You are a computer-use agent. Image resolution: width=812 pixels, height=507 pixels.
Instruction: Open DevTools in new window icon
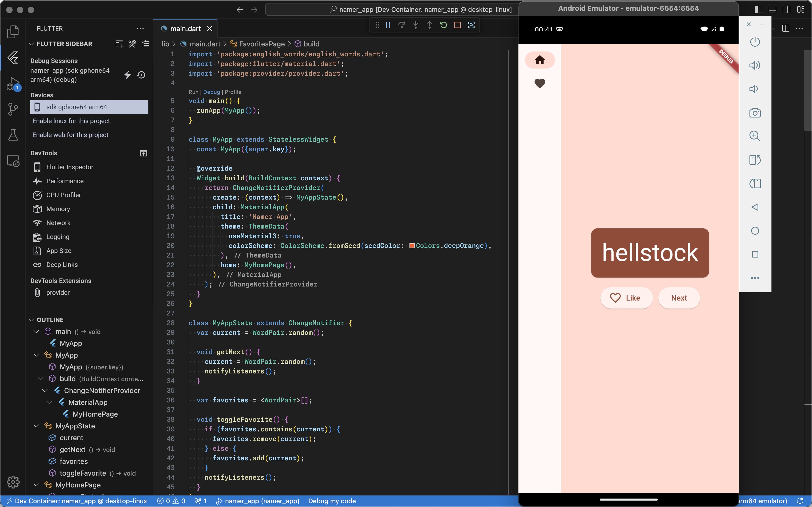point(143,154)
